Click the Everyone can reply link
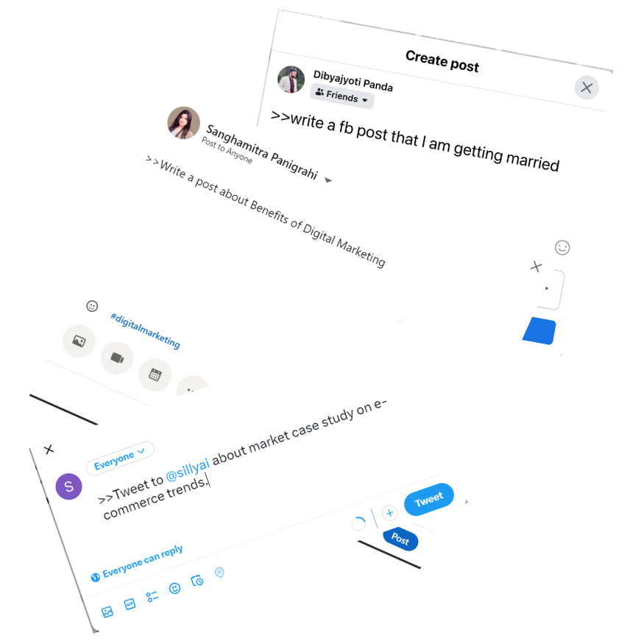Viewport: 644px width, 644px height. [137, 563]
